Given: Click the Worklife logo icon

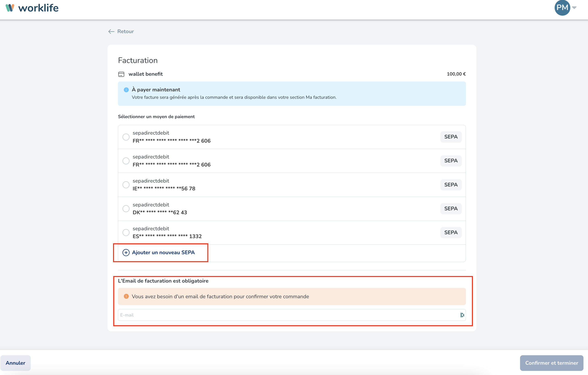Looking at the screenshot, I should pos(10,8).
